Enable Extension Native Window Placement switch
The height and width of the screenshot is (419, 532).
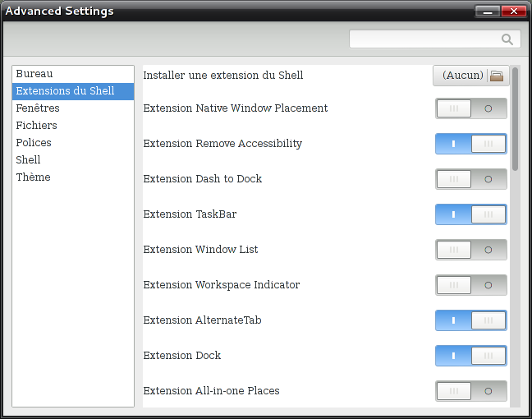click(470, 108)
